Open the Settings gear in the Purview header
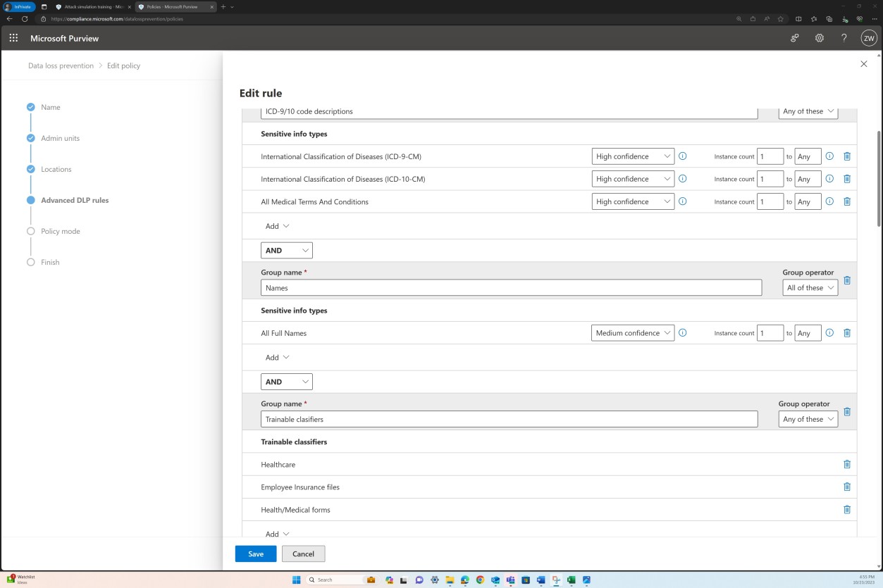 pos(819,38)
